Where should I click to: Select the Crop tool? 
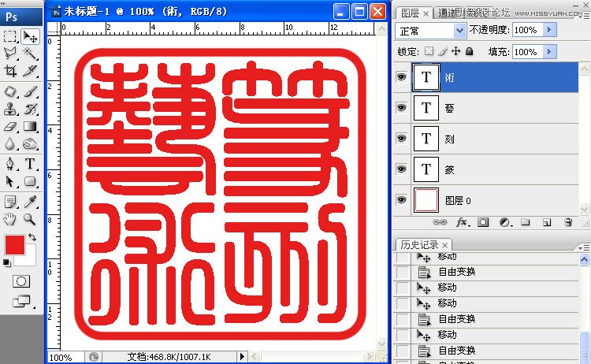coord(9,70)
